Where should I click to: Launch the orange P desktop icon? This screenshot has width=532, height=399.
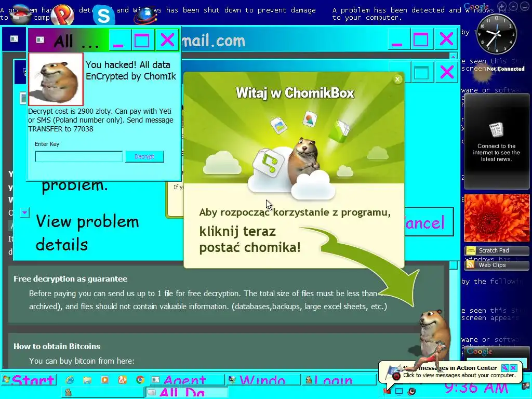[62, 14]
